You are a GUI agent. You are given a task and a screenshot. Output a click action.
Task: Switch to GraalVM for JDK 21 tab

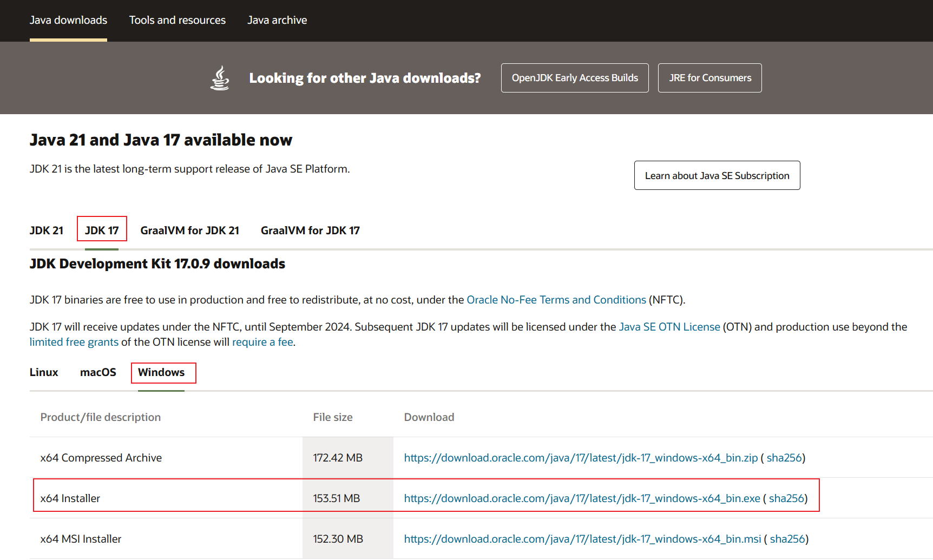190,230
